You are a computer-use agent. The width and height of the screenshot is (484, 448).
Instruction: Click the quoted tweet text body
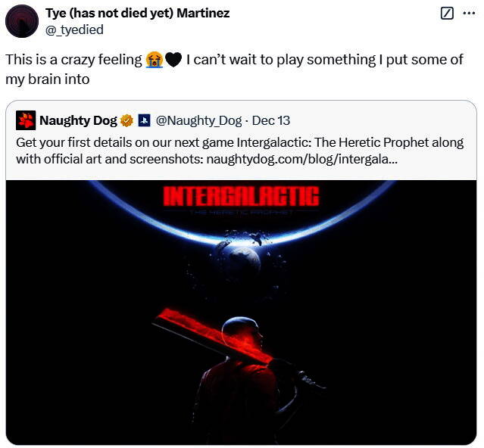click(x=240, y=151)
